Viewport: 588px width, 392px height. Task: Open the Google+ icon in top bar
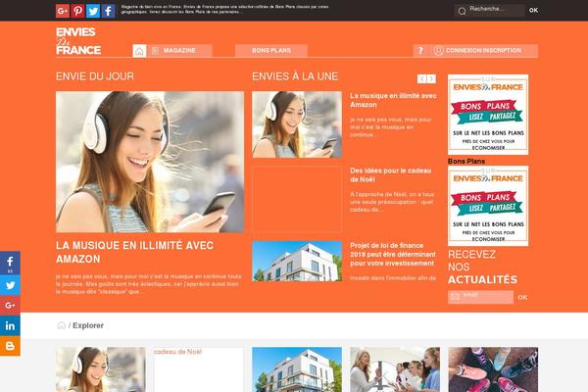coord(63,11)
